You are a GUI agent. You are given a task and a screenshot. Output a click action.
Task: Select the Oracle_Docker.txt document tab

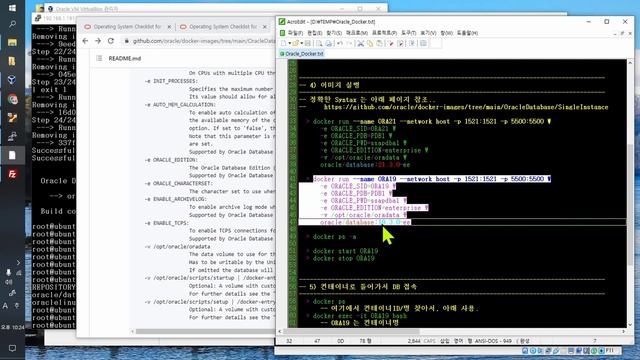[x=302, y=53]
